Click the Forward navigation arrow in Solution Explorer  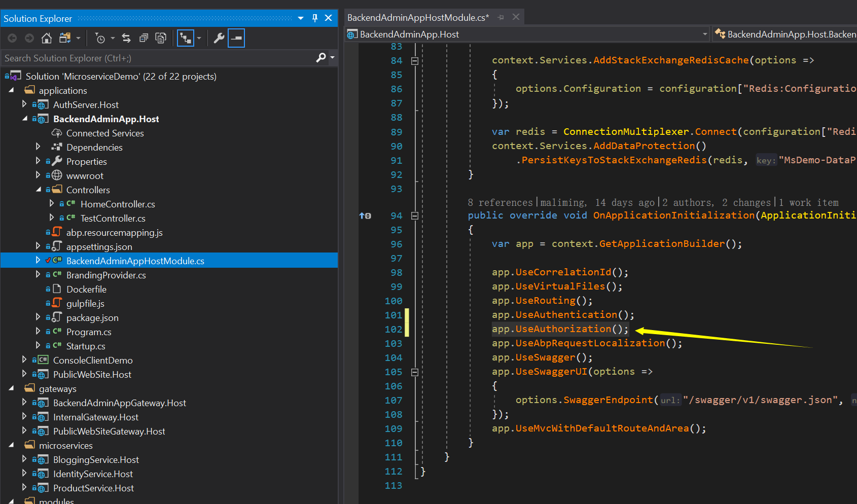pos(29,38)
